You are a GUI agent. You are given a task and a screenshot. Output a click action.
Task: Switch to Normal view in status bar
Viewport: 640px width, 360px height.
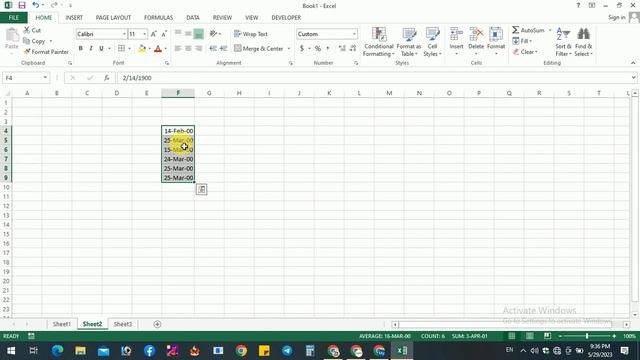pos(511,336)
